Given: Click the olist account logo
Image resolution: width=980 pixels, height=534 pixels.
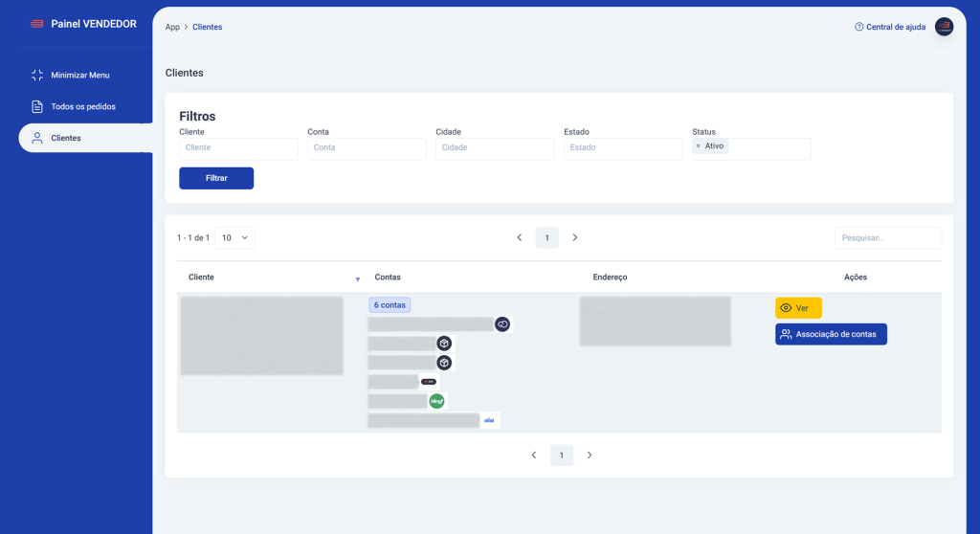Looking at the screenshot, I should [x=489, y=420].
